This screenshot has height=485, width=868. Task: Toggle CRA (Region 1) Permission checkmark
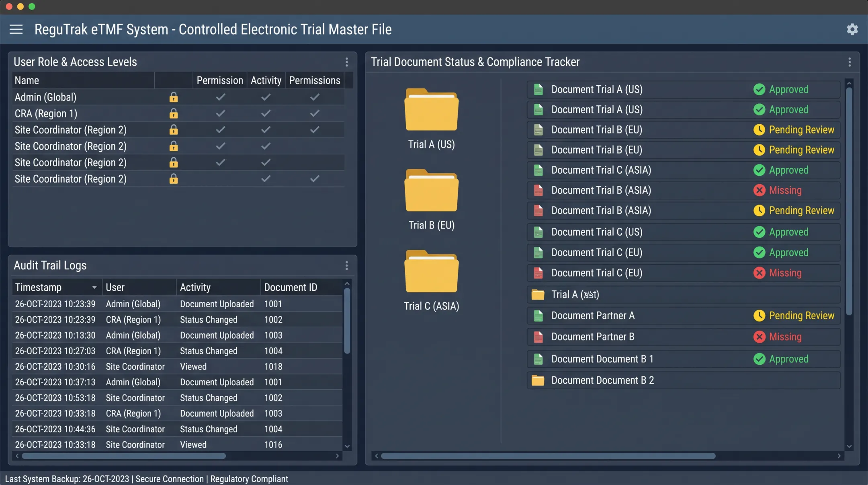click(220, 113)
